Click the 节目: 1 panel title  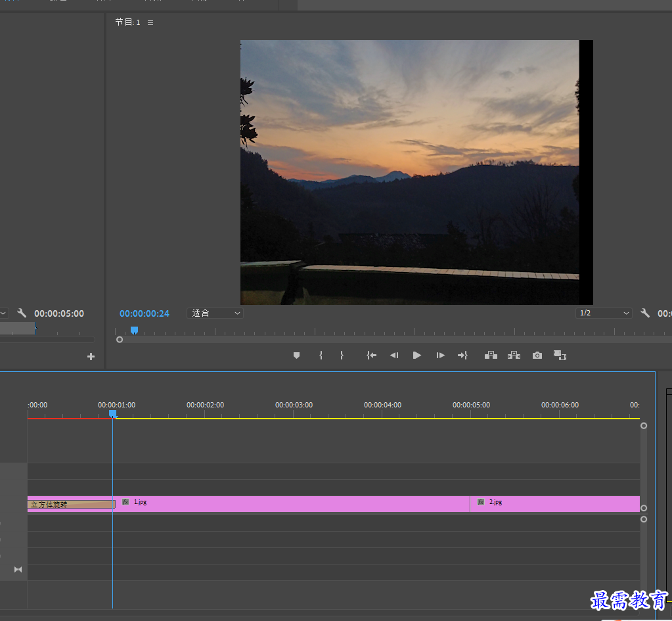coord(127,22)
